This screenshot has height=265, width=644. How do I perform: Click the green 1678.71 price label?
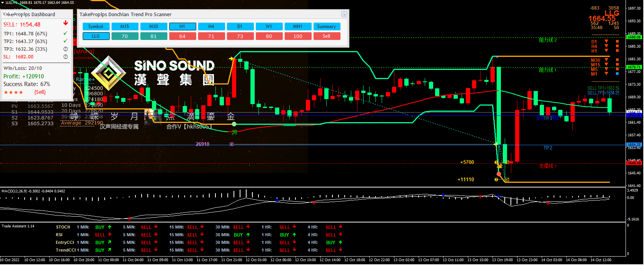click(x=634, y=67)
